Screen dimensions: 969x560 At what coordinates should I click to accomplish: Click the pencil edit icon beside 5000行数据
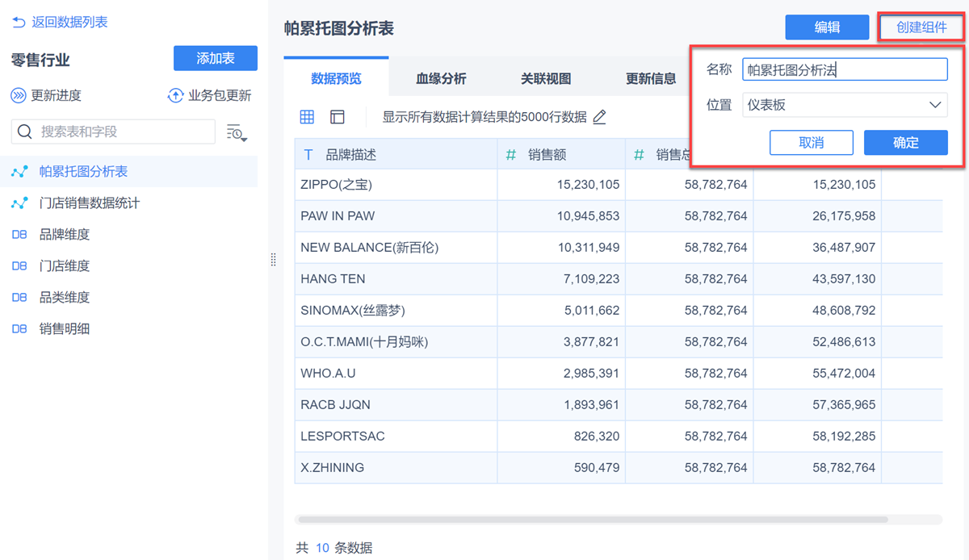click(x=599, y=117)
